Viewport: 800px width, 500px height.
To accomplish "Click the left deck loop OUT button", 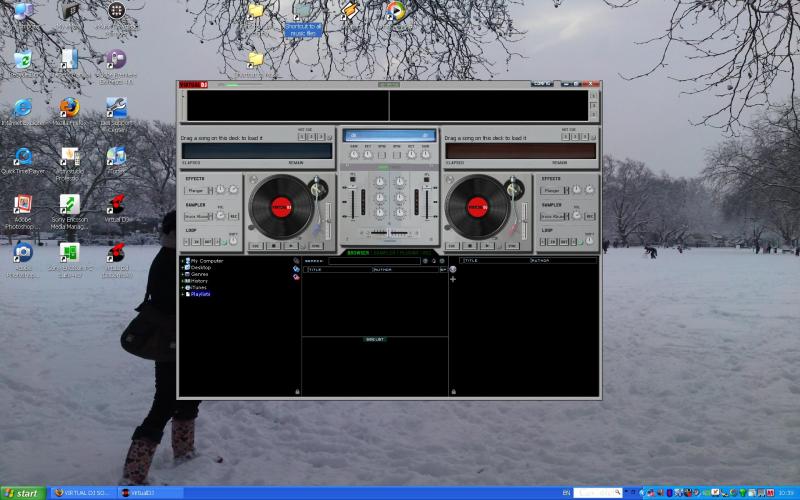I will [x=209, y=242].
